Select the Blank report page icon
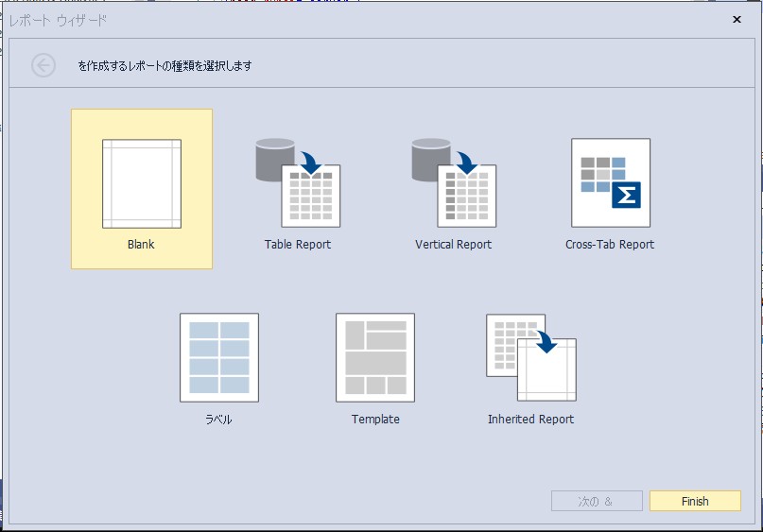The width and height of the screenshot is (763, 532). pyautogui.click(x=142, y=184)
